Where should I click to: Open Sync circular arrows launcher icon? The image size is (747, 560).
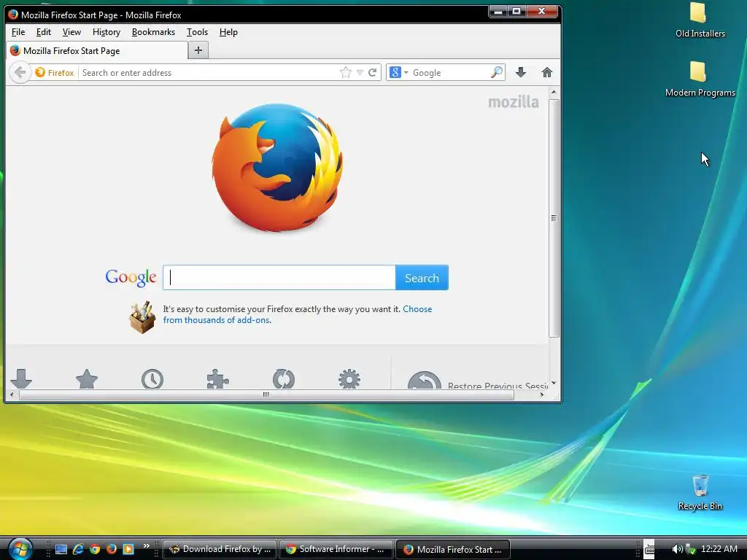pos(284,379)
